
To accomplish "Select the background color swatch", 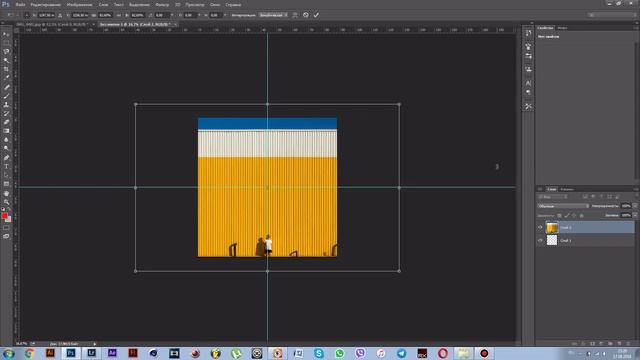I will tap(8, 219).
